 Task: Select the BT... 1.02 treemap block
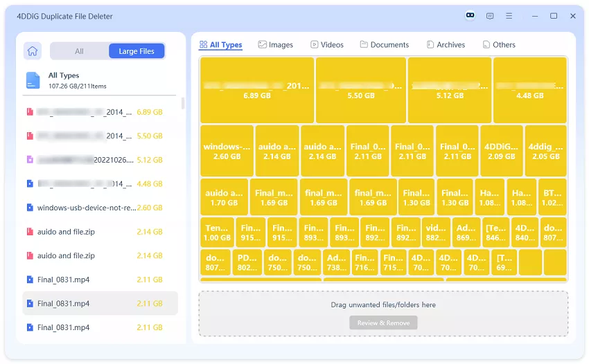click(552, 197)
